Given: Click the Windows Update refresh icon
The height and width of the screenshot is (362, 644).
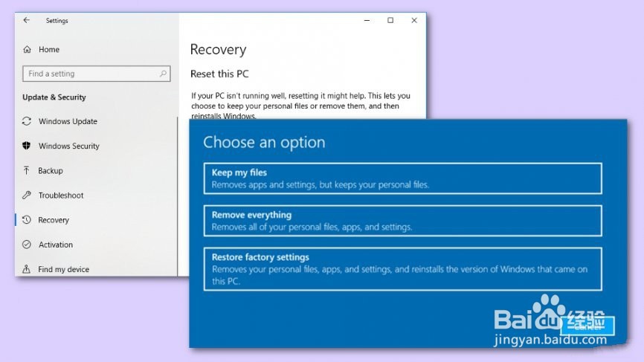Looking at the screenshot, I should coord(27,121).
